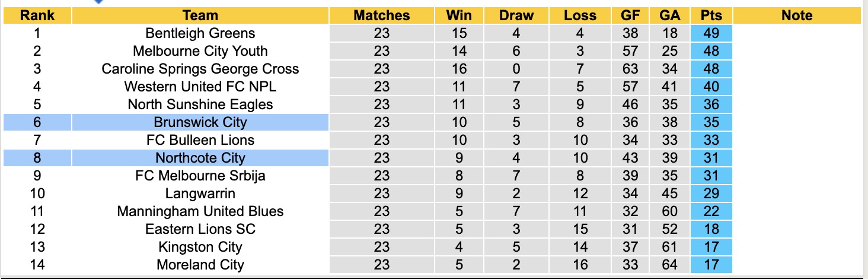Image resolution: width=868 pixels, height=279 pixels.
Task: Select Moreland City in last place
Action: [200, 265]
